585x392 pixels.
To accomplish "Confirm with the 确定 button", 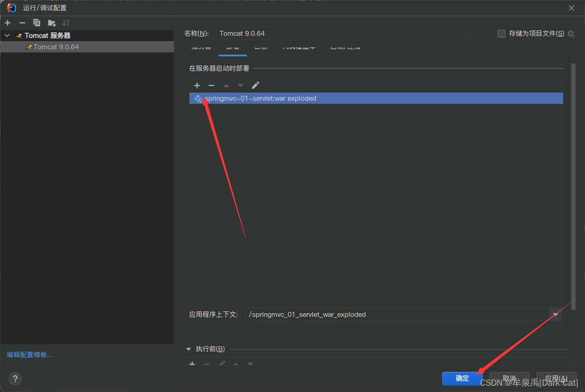I will [462, 379].
